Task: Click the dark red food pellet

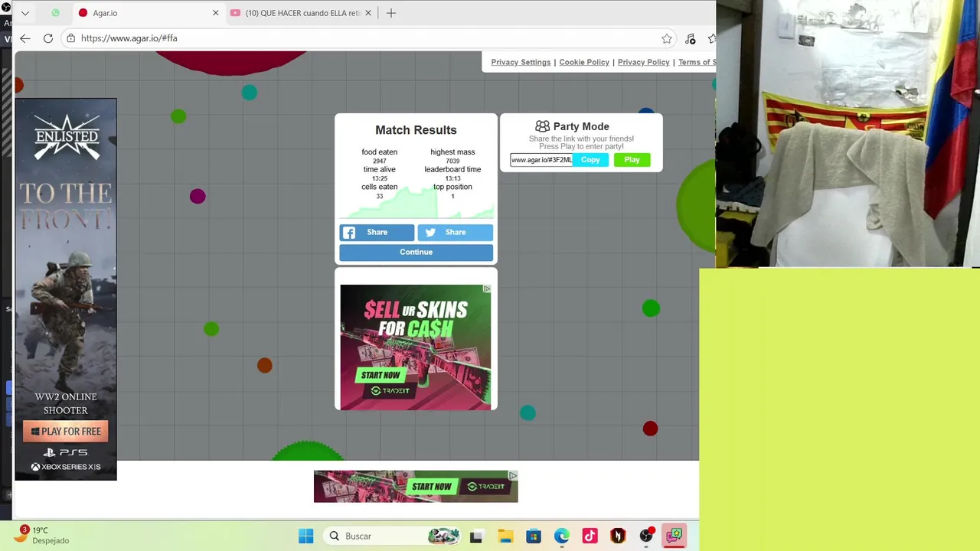Action: point(650,429)
